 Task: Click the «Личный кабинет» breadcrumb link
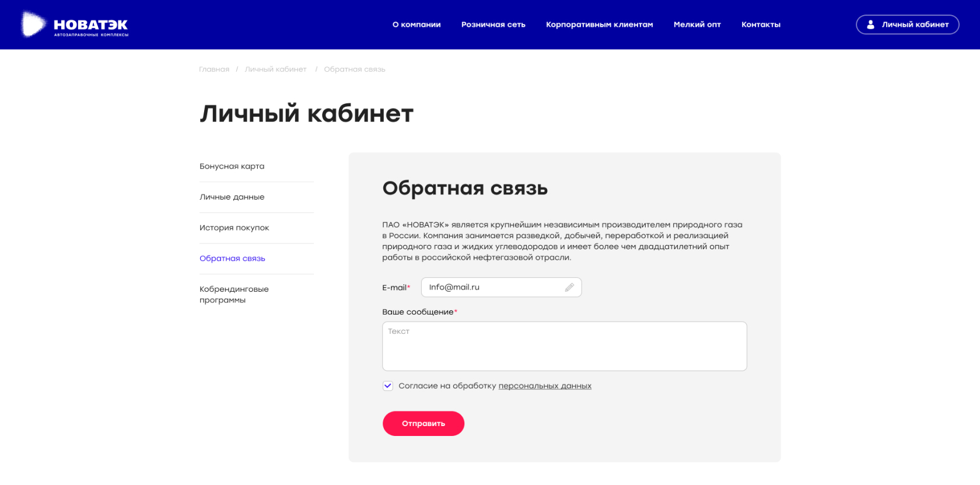[x=275, y=69]
